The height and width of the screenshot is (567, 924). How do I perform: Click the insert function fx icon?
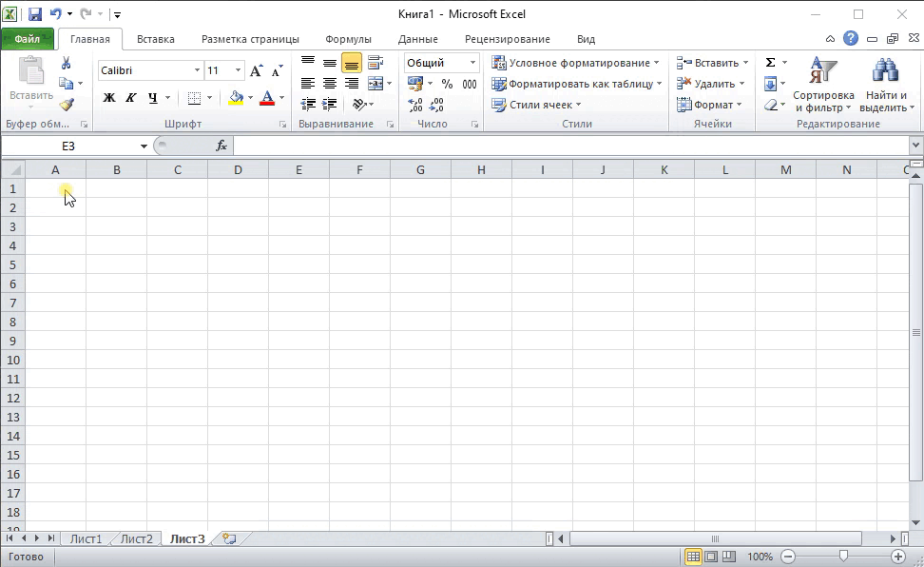click(221, 146)
